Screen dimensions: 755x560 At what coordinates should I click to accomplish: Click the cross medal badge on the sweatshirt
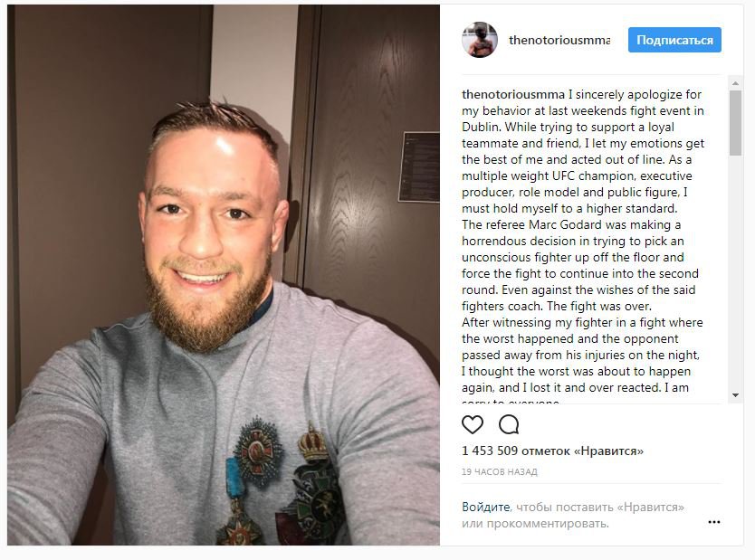pyautogui.click(x=258, y=451)
